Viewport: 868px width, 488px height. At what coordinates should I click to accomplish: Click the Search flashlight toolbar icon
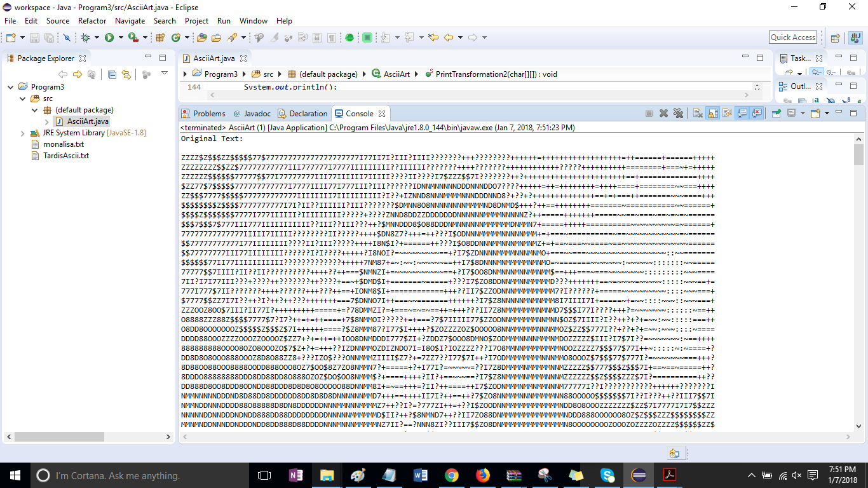[x=232, y=37]
